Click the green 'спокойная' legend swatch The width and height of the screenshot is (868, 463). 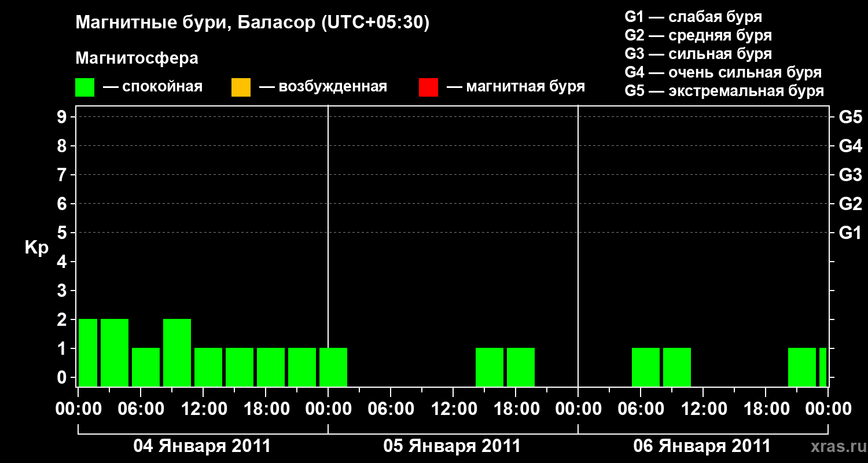point(84,87)
